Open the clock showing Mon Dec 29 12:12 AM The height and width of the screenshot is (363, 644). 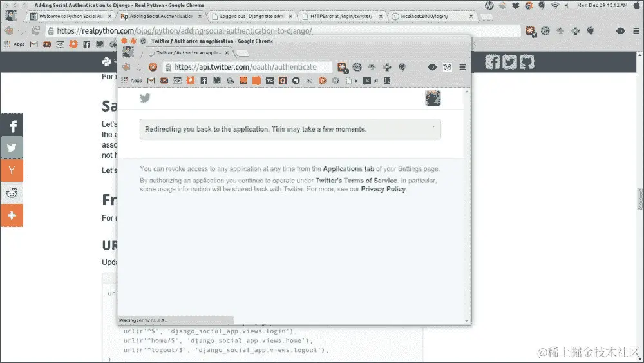[x=602, y=5]
